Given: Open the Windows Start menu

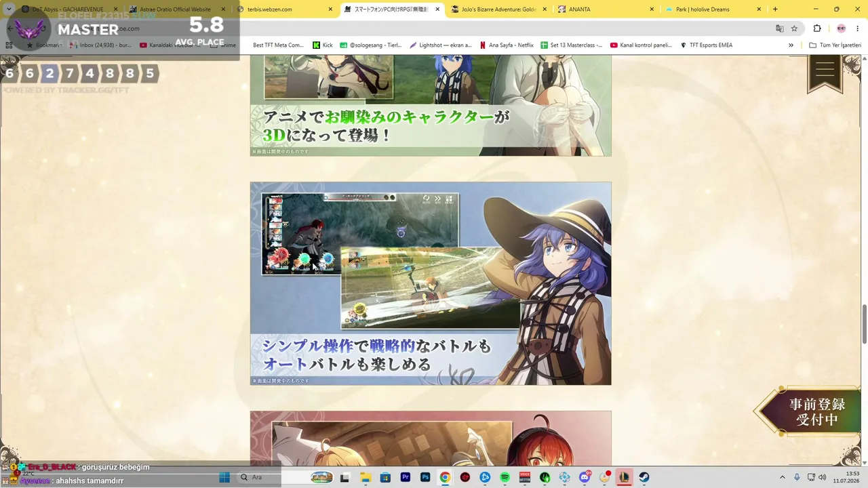Looking at the screenshot, I should coord(224,477).
